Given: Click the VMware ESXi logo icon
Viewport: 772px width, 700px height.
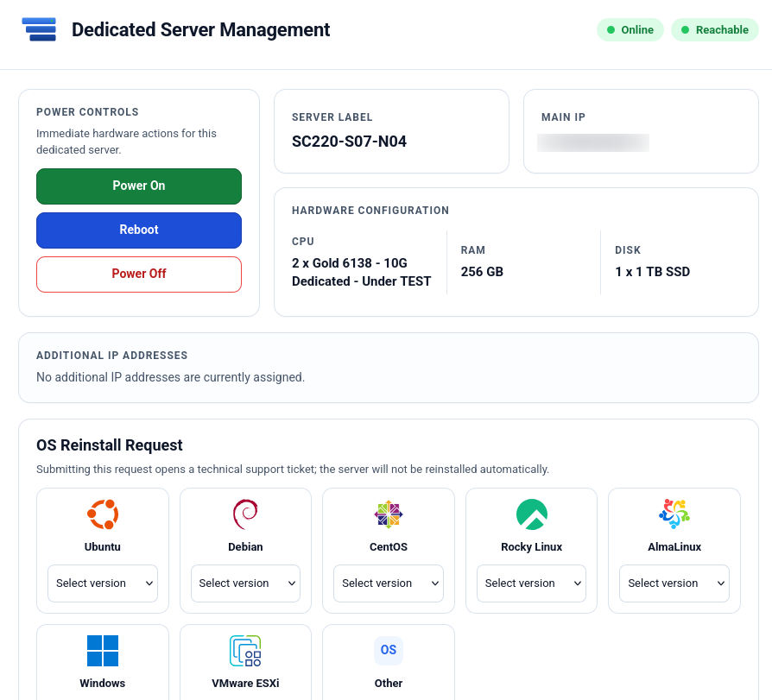Looking at the screenshot, I should pos(245,651).
